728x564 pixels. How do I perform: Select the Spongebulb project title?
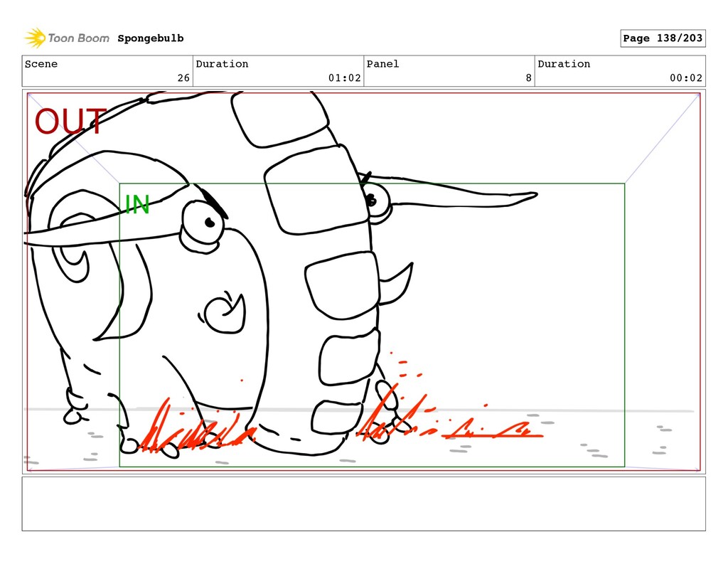pos(151,38)
